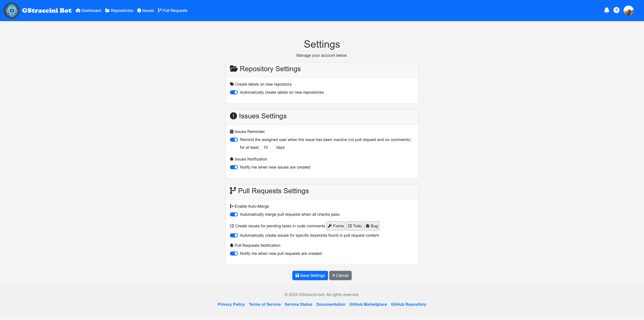644x320 pixels.
Task: Toggle automatically create labels on new repositories
Action: click(x=234, y=92)
